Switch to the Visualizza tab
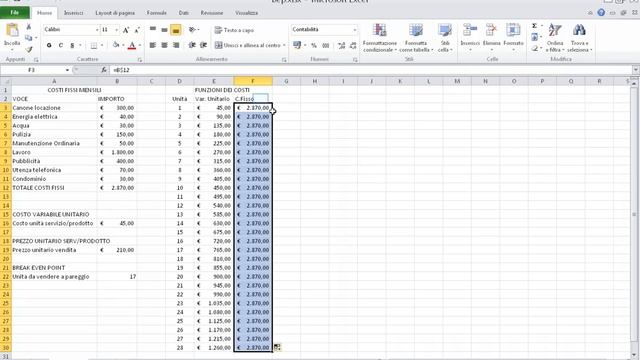Viewport: 640px width, 360px height. coord(246,13)
